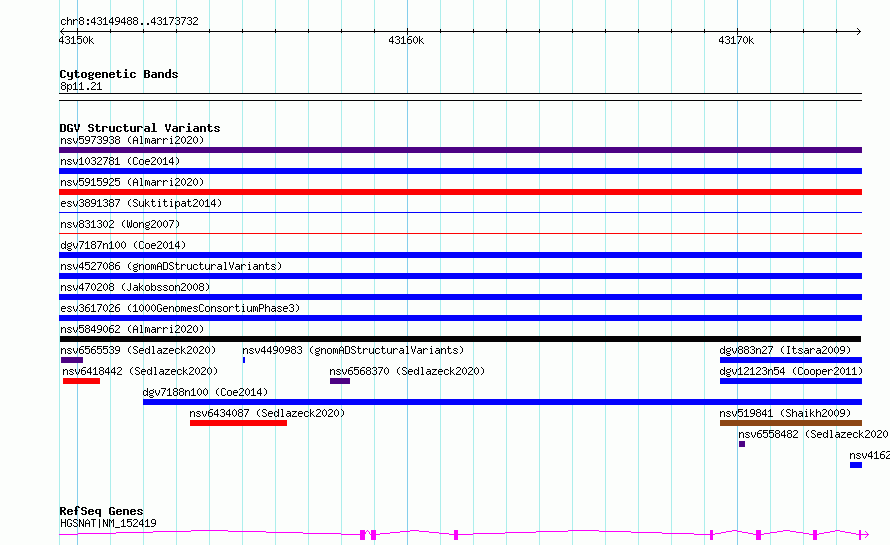Select the long dgv7188n100 blue bar
This screenshot has height=545, width=890.
[x=502, y=402]
